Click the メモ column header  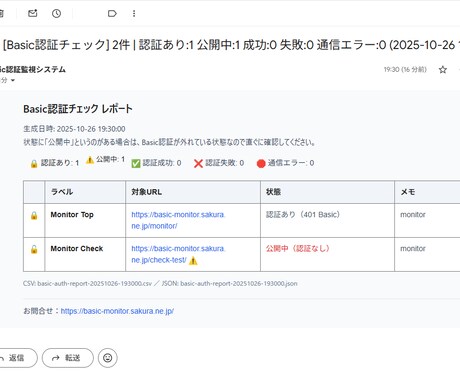427,192
